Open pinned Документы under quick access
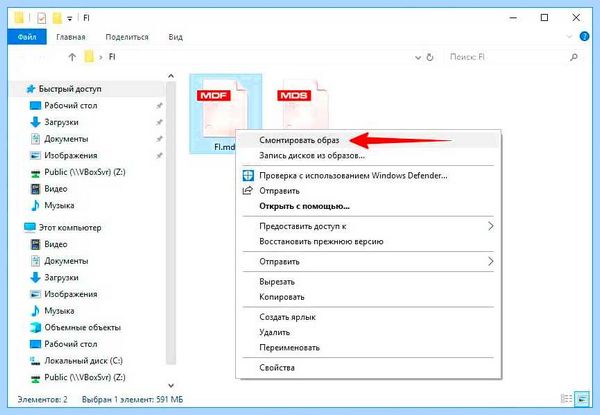 click(x=59, y=139)
